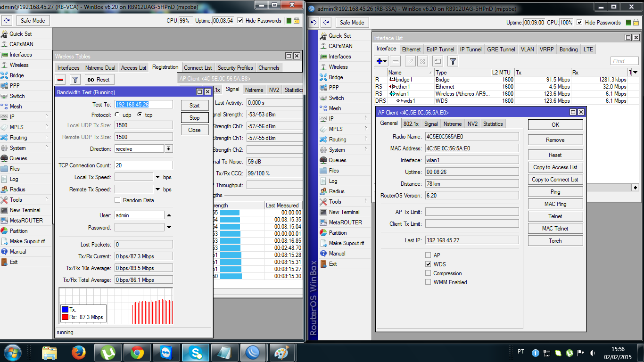The image size is (644, 362).
Task: Click the Copy to Access List button
Action: click(x=555, y=167)
